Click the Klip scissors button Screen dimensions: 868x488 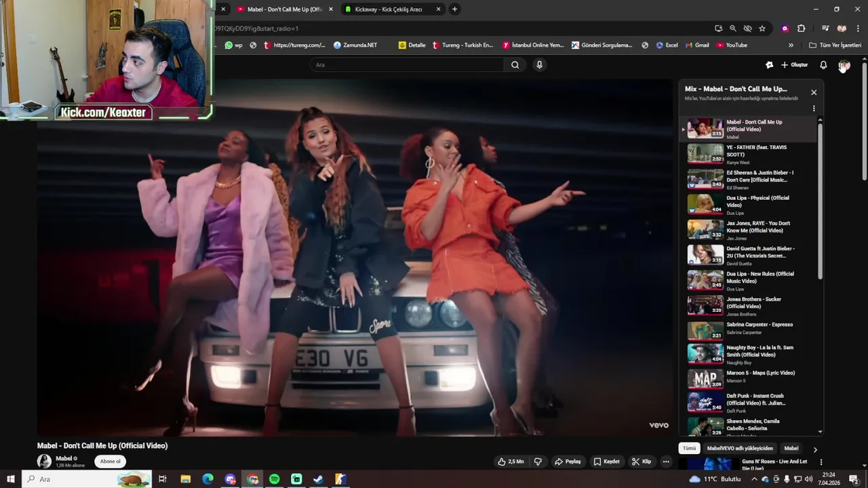[x=642, y=462]
